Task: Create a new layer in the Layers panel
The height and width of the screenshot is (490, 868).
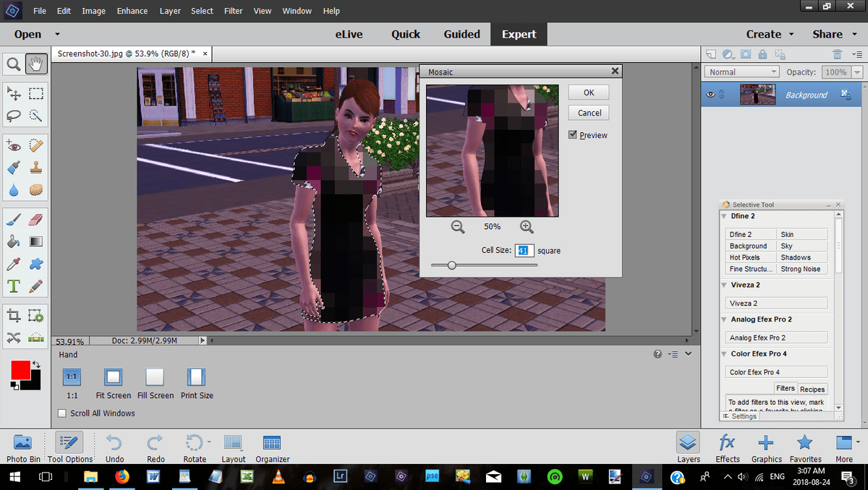Action: (x=710, y=54)
